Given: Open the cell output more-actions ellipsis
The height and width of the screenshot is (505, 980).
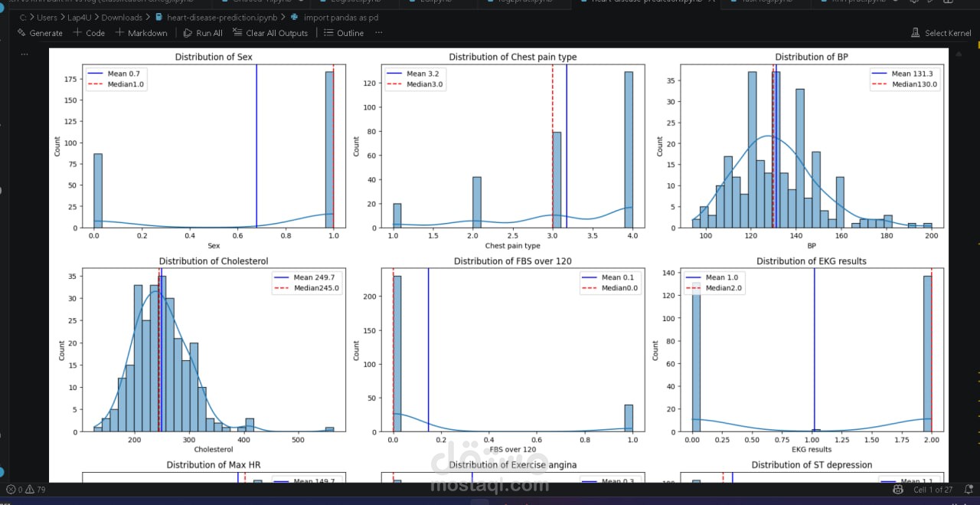Looking at the screenshot, I should click(24, 54).
